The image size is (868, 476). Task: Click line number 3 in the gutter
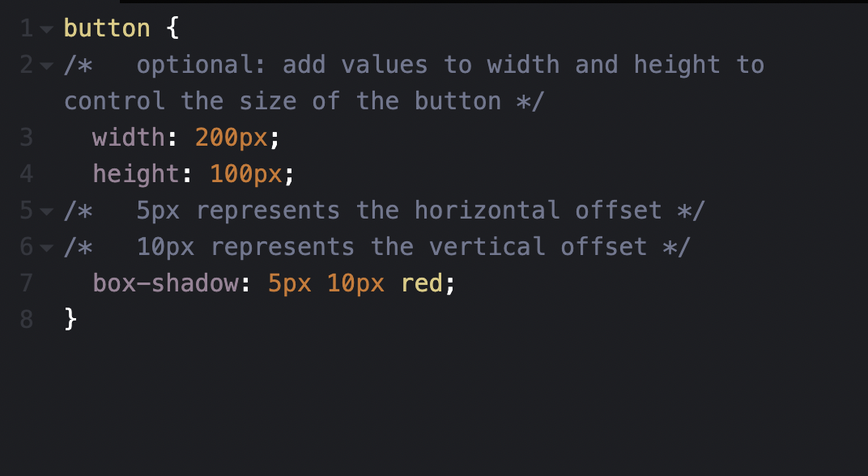coord(26,138)
